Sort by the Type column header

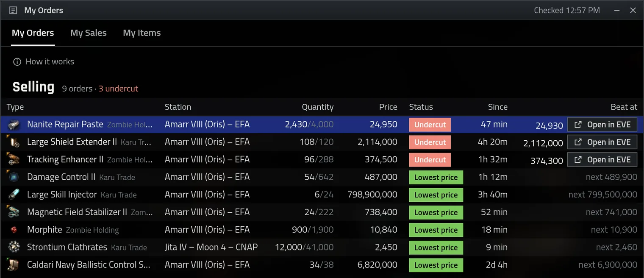pos(15,107)
